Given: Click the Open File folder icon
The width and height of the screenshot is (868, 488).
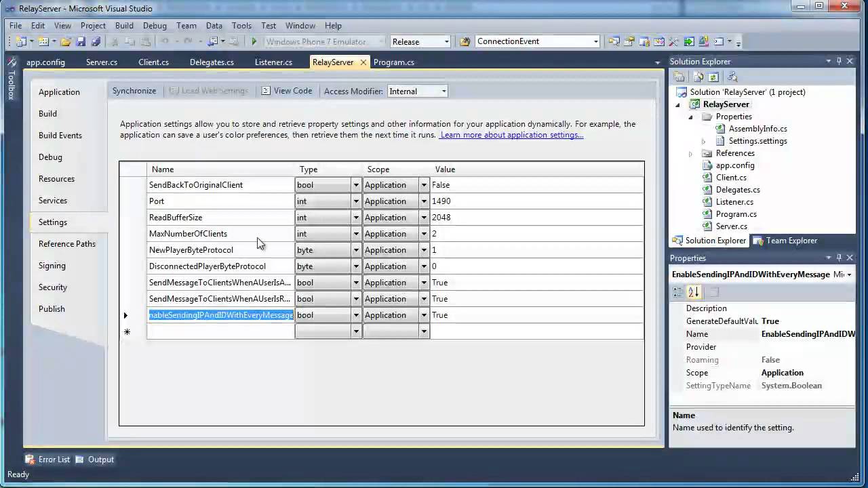Looking at the screenshot, I should (x=66, y=41).
